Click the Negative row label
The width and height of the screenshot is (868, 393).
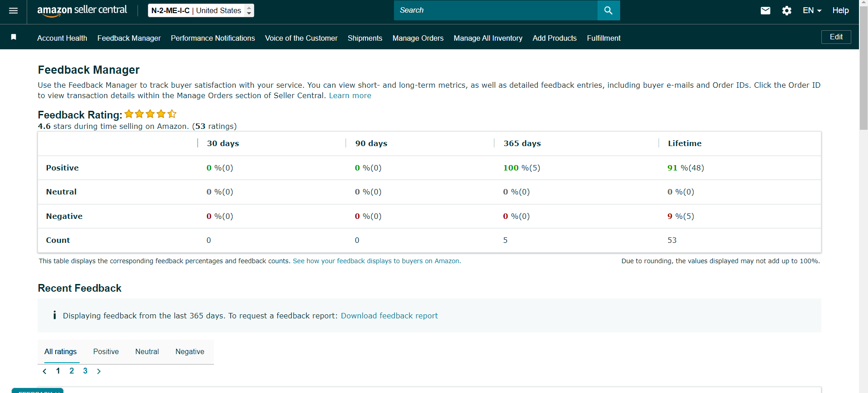64,216
